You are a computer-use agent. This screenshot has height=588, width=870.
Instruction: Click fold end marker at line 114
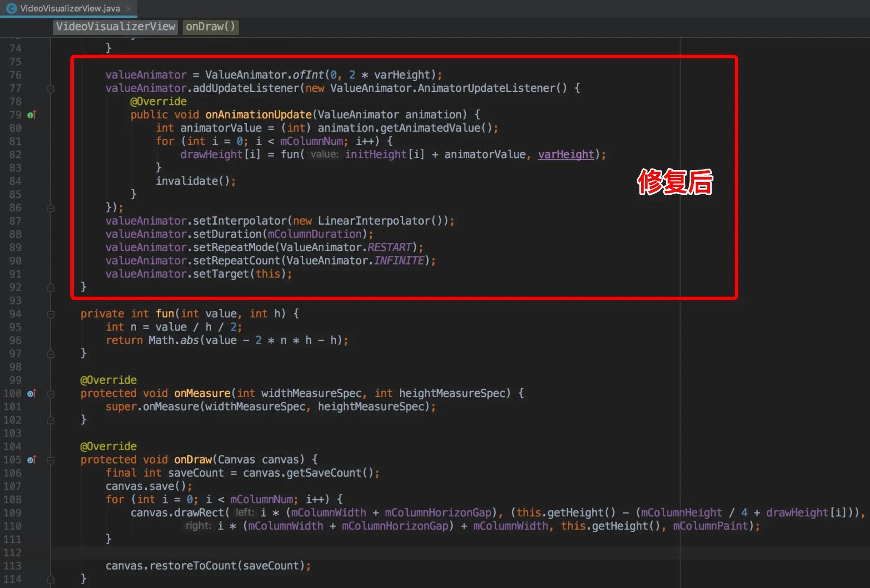[x=51, y=579]
